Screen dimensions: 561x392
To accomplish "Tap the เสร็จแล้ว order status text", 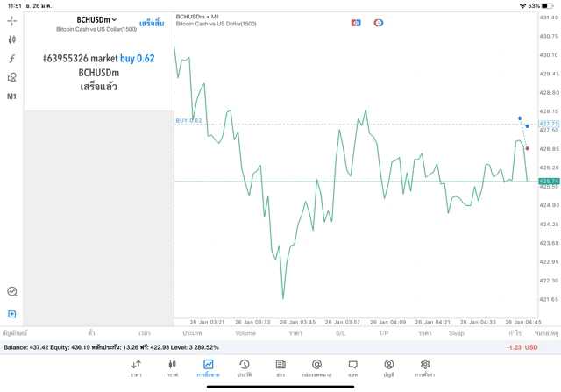I will click(x=99, y=87).
